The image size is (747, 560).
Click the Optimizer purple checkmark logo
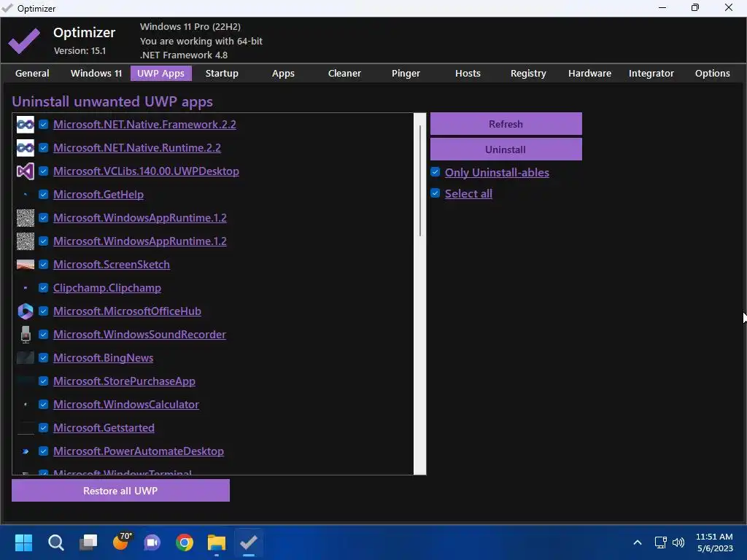pyautogui.click(x=24, y=41)
